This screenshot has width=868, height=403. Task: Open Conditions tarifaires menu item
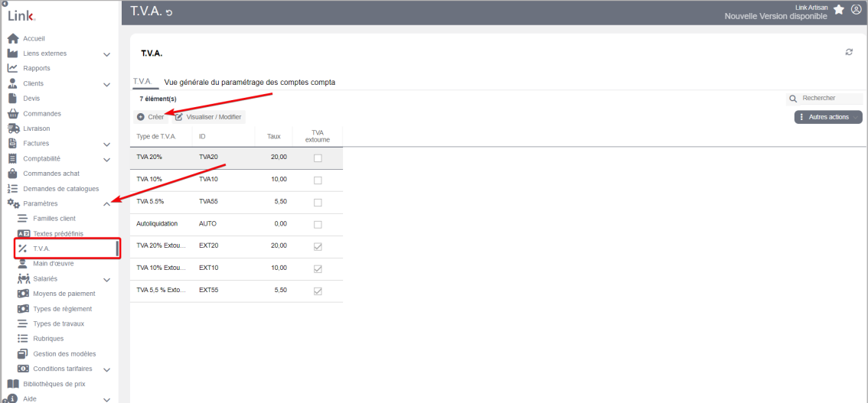(63, 369)
